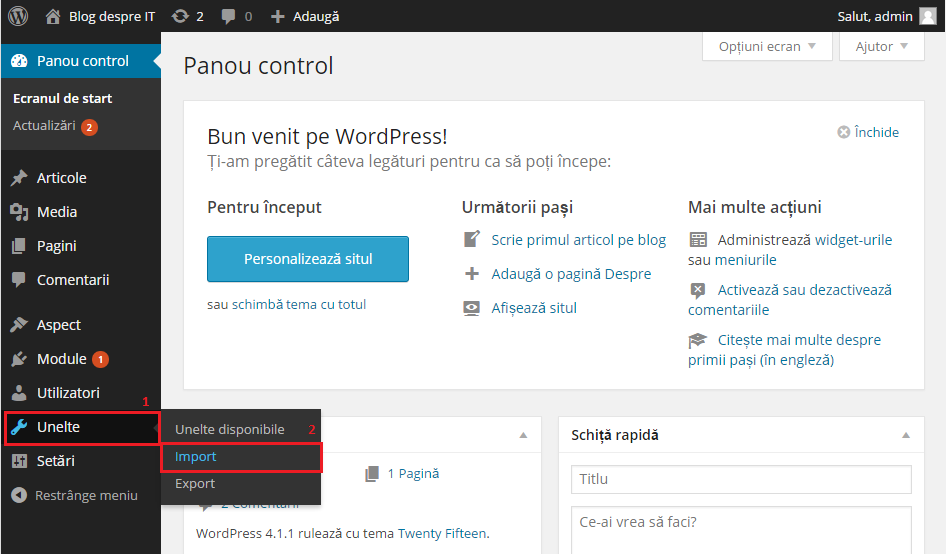Click the Panou control dashboard icon

click(19, 61)
